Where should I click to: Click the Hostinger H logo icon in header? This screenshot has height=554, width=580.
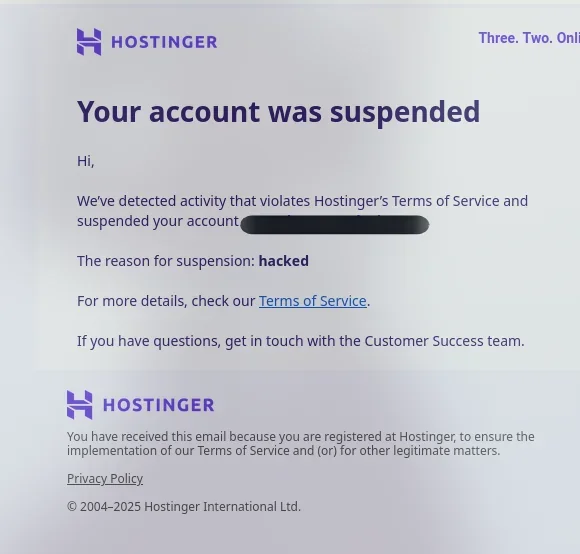click(x=89, y=42)
